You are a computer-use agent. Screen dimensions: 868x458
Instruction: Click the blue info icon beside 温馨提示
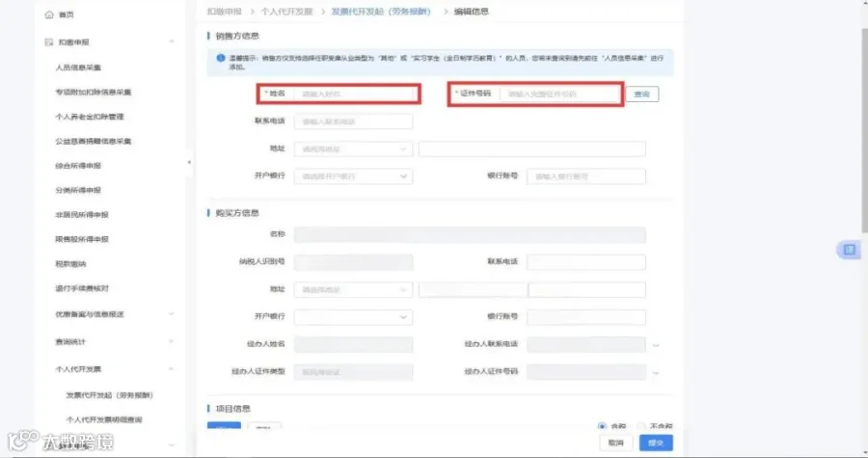click(221, 58)
